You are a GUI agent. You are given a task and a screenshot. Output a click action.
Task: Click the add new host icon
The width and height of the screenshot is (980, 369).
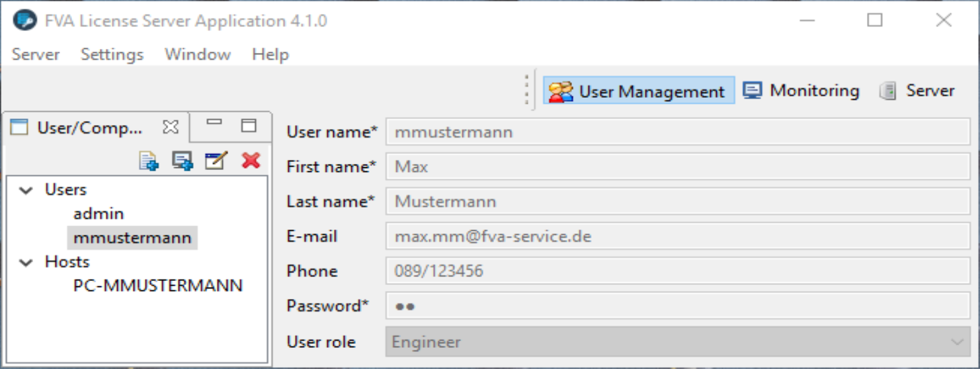182,161
